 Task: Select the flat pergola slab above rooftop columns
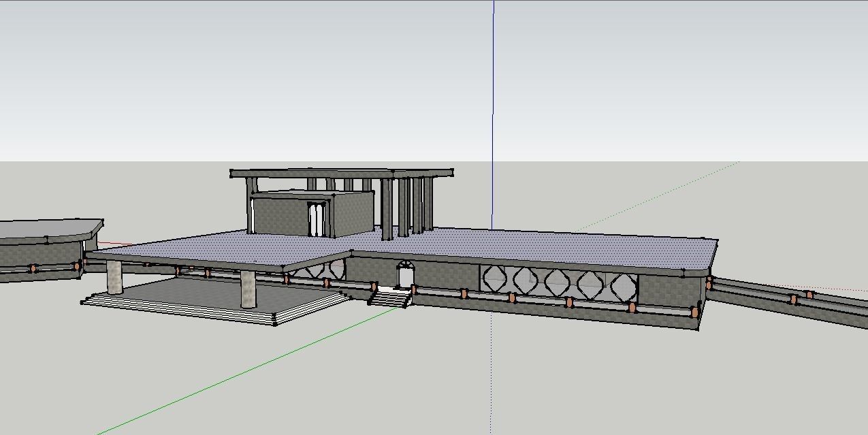point(342,174)
